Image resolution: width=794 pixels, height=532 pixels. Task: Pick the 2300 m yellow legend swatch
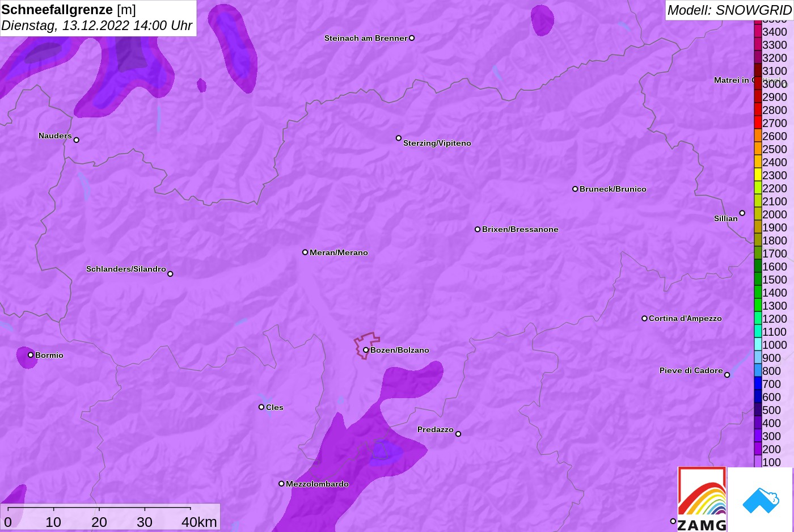point(758,175)
